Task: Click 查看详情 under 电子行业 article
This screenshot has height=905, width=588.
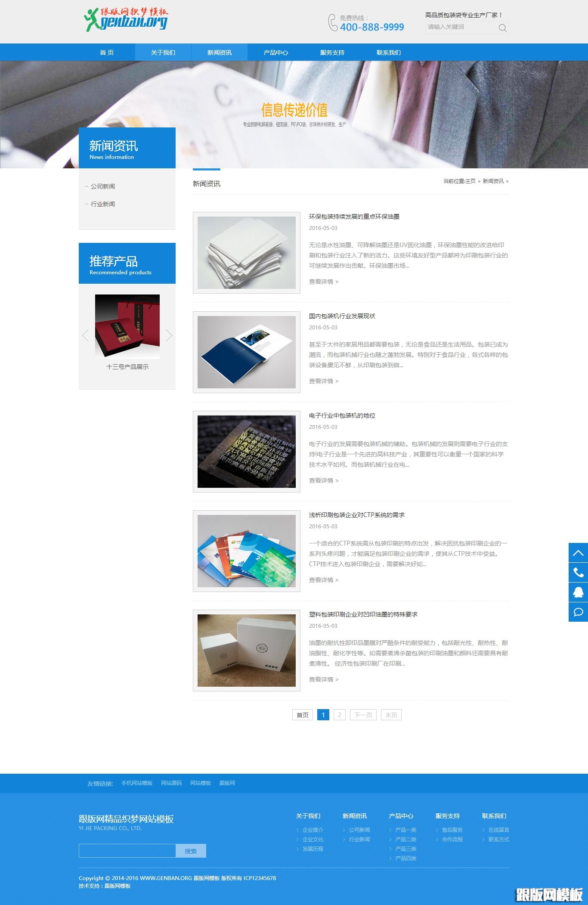Action: tap(324, 480)
